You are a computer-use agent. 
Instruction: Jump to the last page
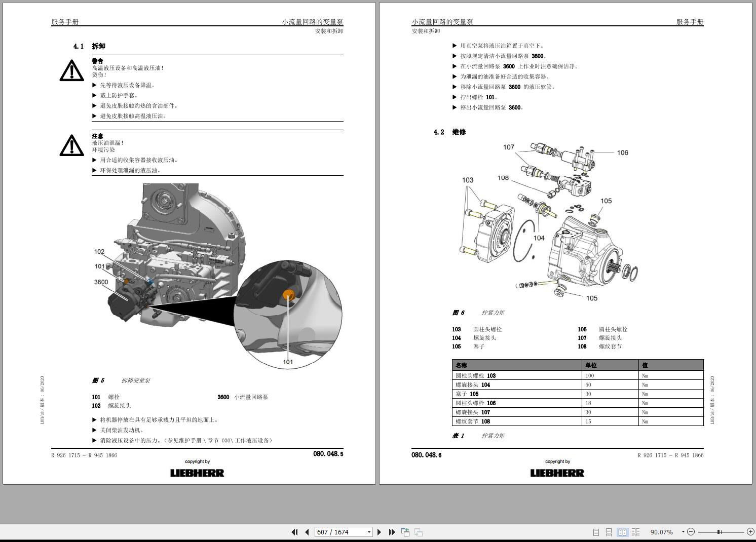click(x=392, y=532)
